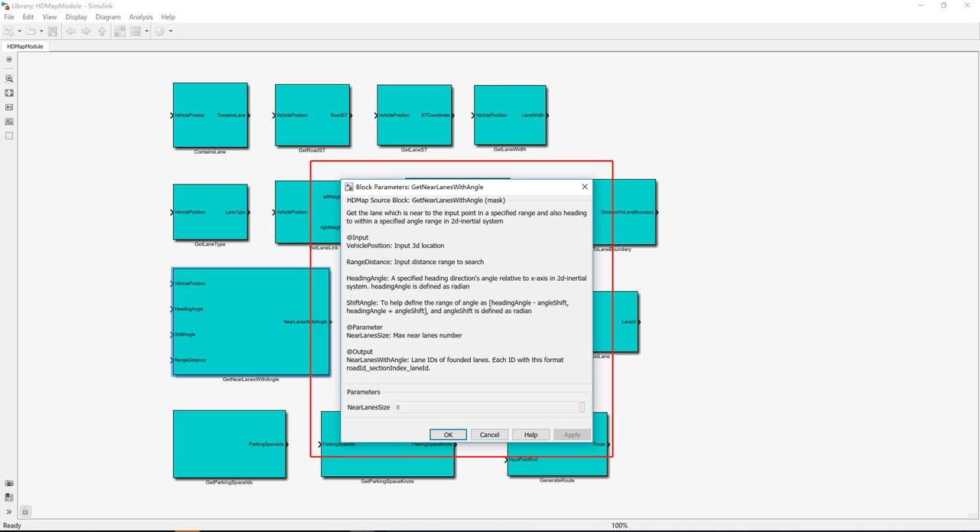Select the ContainsLane block
Screen dimensions: 980x532
pyautogui.click(x=210, y=115)
